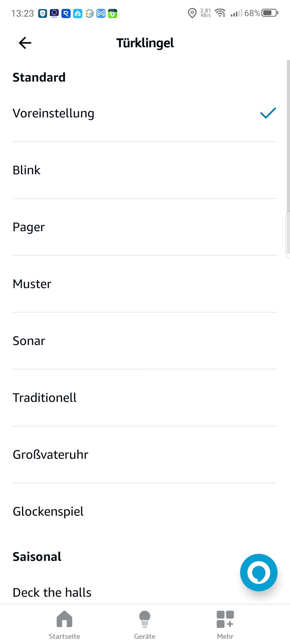The image size is (290, 644).
Task: Pick the Traditionell doorbell tone
Action: 45,398
